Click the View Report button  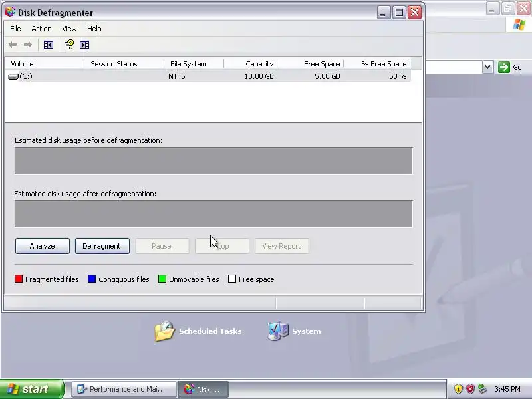coord(281,246)
